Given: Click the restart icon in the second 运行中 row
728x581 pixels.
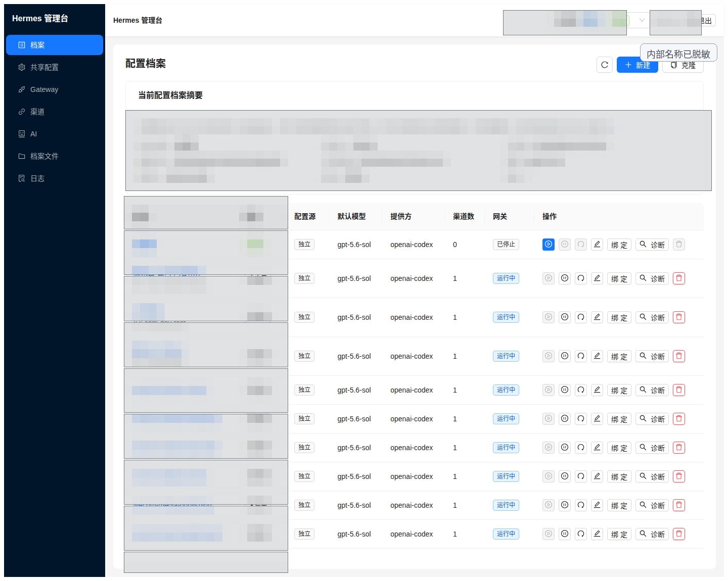Looking at the screenshot, I should pyautogui.click(x=581, y=317).
